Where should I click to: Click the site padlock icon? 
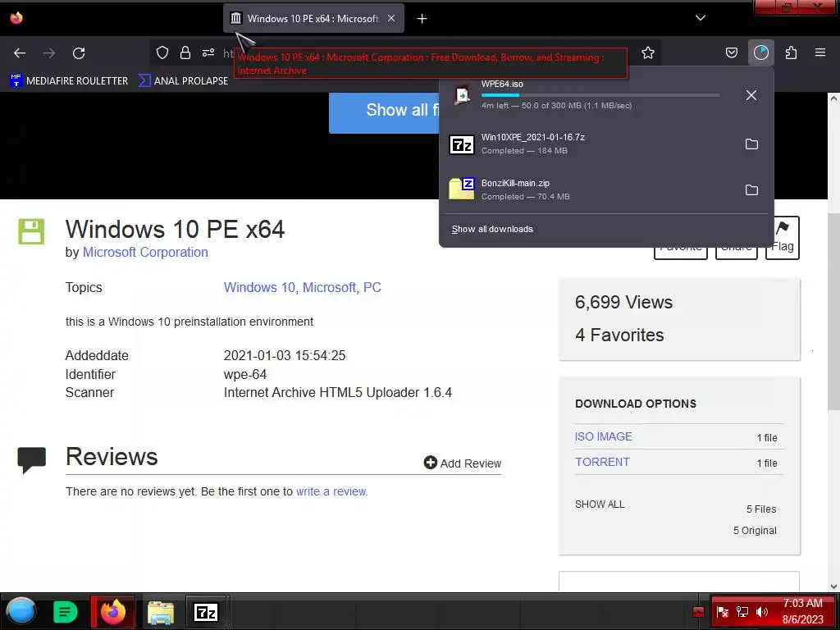tap(185, 52)
